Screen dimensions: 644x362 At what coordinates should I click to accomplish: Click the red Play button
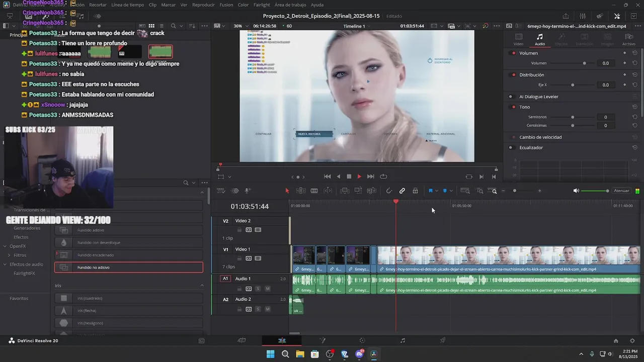pos(359,176)
